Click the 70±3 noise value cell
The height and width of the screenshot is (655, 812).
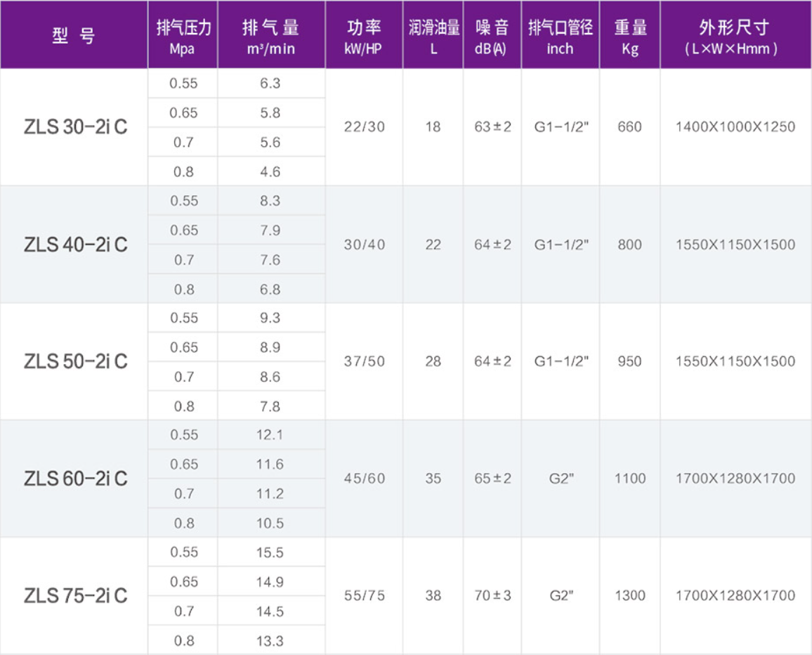(x=492, y=595)
